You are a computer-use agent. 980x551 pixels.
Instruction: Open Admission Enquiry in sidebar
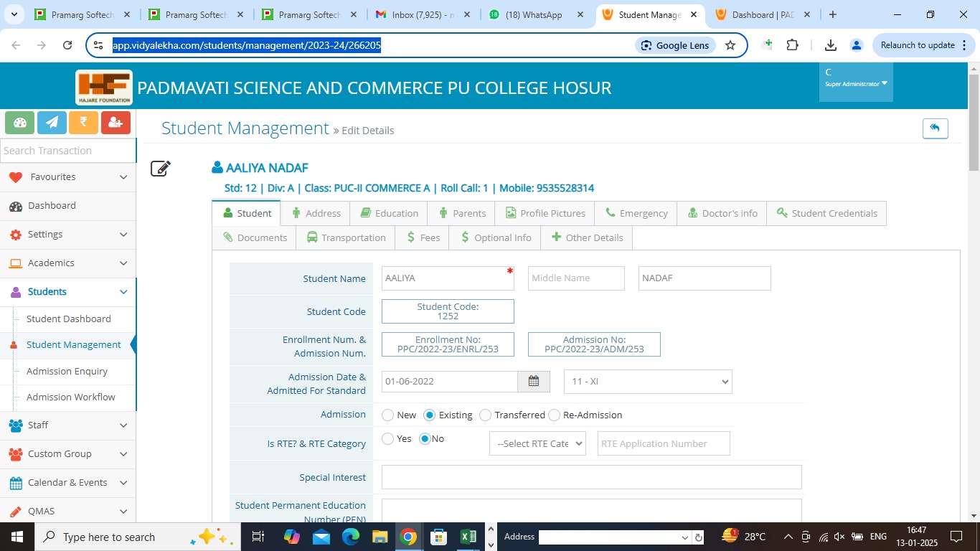[x=67, y=371]
